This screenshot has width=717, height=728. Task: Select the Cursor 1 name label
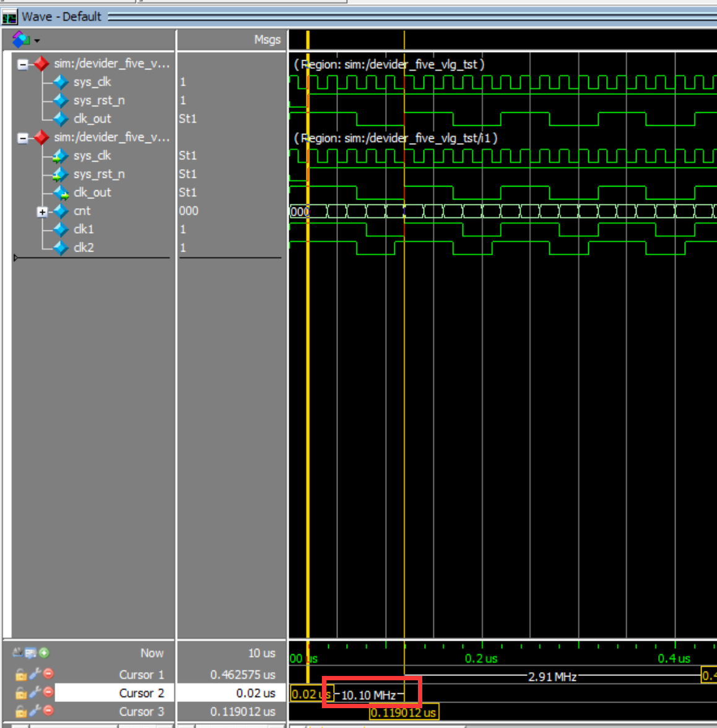pos(142,675)
